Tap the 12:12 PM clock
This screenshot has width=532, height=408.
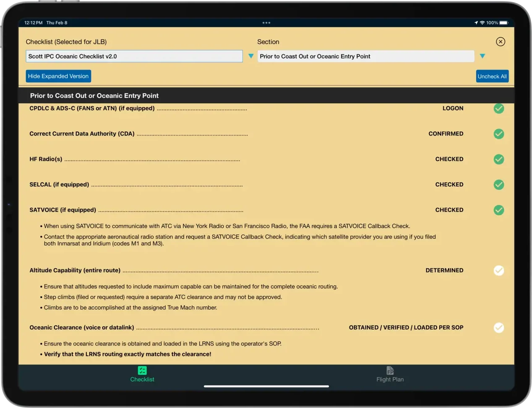(34, 23)
